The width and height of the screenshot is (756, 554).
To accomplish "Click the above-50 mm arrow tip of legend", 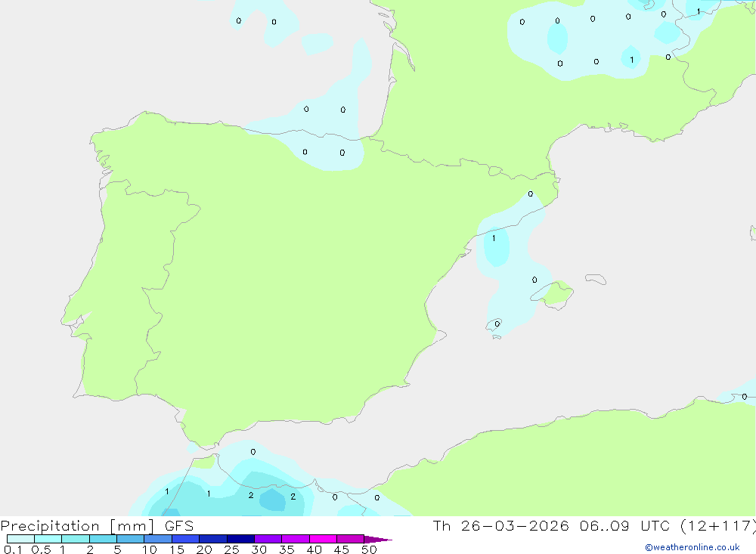I will [378, 540].
